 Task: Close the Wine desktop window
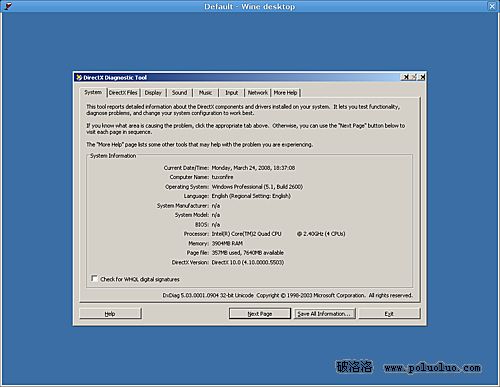tap(492, 6)
